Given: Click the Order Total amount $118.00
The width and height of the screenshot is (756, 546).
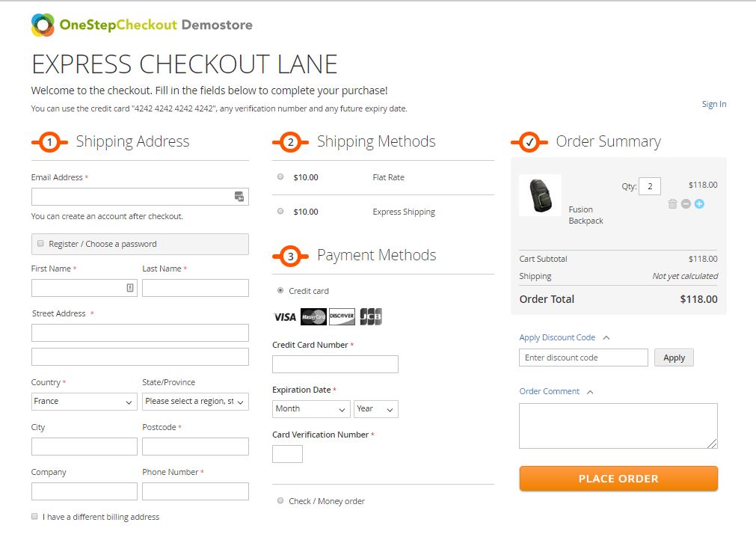Looking at the screenshot, I should [x=698, y=299].
